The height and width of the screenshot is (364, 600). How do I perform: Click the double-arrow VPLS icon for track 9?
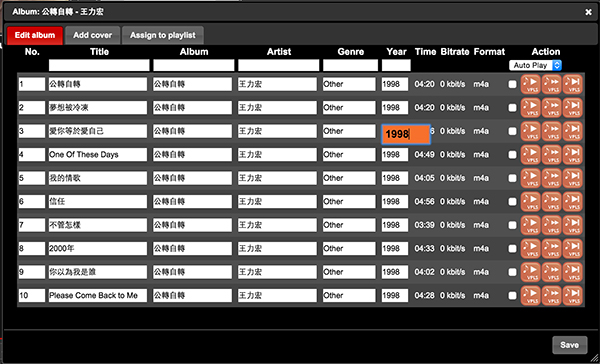[551, 272]
